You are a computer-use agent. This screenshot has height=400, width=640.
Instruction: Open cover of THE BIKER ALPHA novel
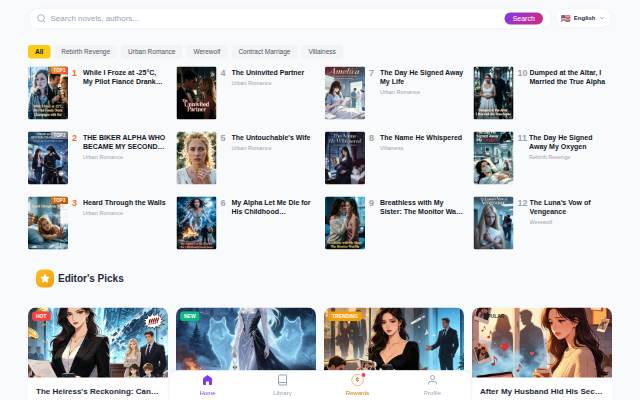click(48, 158)
